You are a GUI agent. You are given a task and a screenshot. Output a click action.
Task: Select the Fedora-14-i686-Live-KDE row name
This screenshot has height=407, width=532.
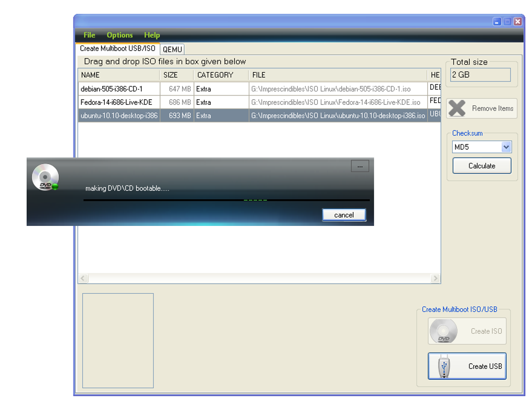(116, 102)
